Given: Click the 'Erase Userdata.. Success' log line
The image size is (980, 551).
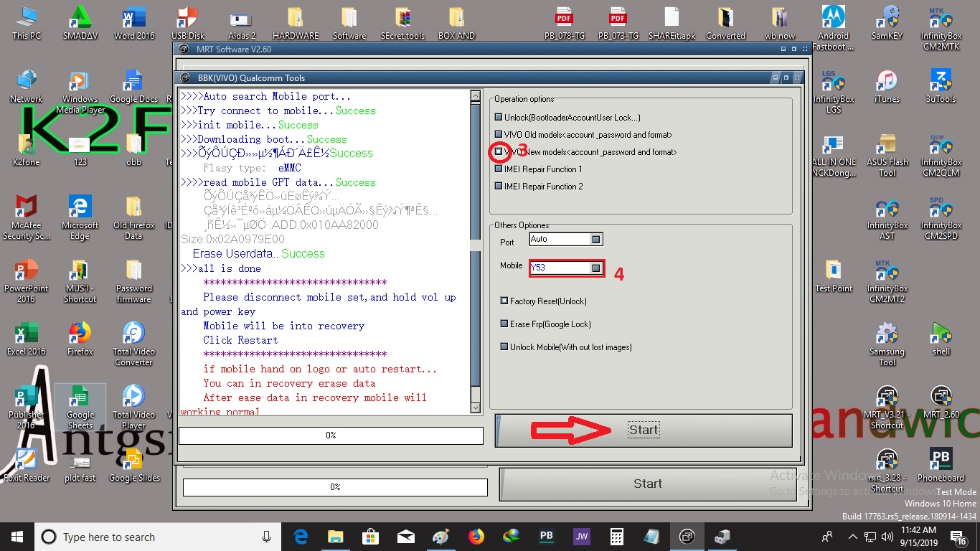Looking at the screenshot, I should [258, 254].
